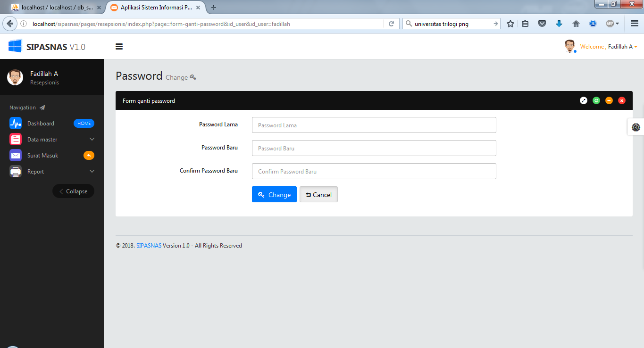The height and width of the screenshot is (348, 644).
Task: Click Fadillah A profile picture in sidebar
Action: coord(15,77)
